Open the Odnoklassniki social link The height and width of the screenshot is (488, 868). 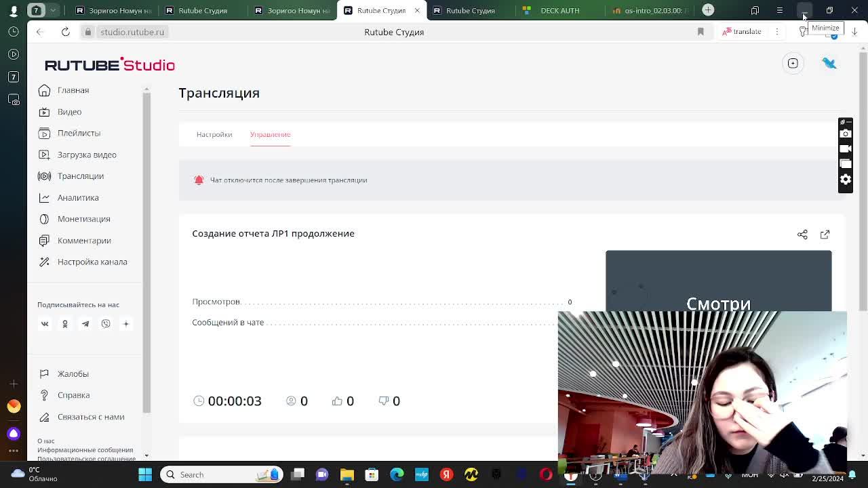pos(65,324)
